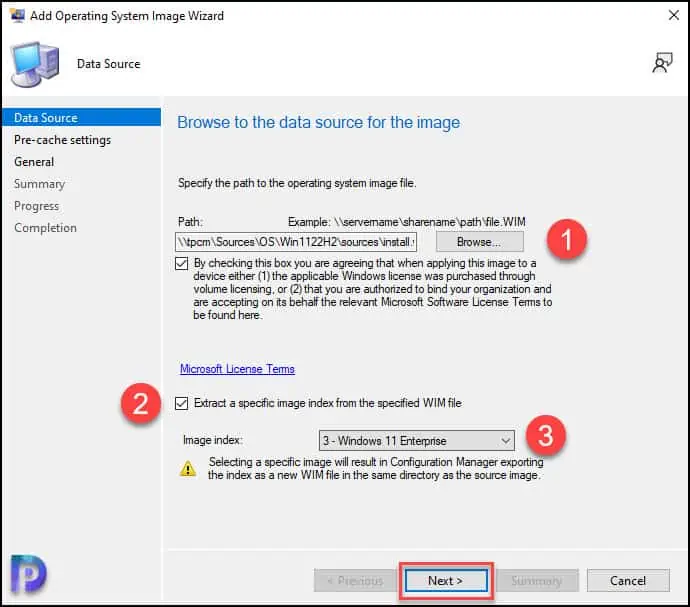Close the Add Operating System Image Wizard
The image size is (690, 607).
click(x=673, y=15)
